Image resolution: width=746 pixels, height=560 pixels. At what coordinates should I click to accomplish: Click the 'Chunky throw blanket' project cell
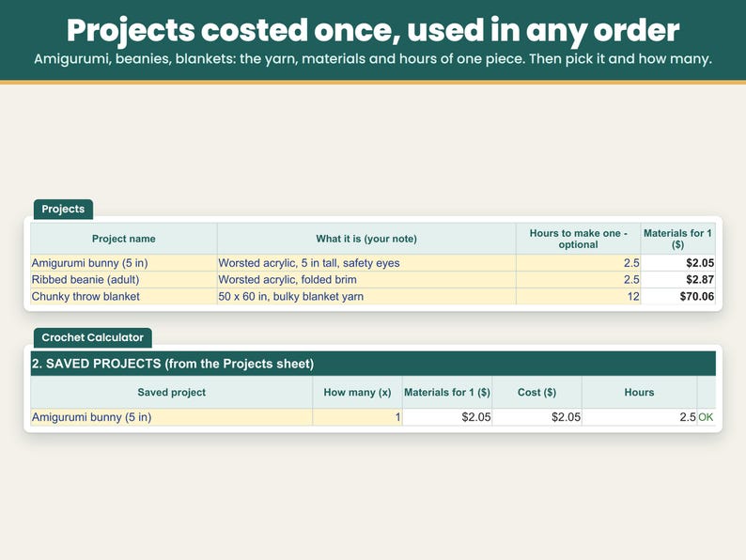pos(124,296)
